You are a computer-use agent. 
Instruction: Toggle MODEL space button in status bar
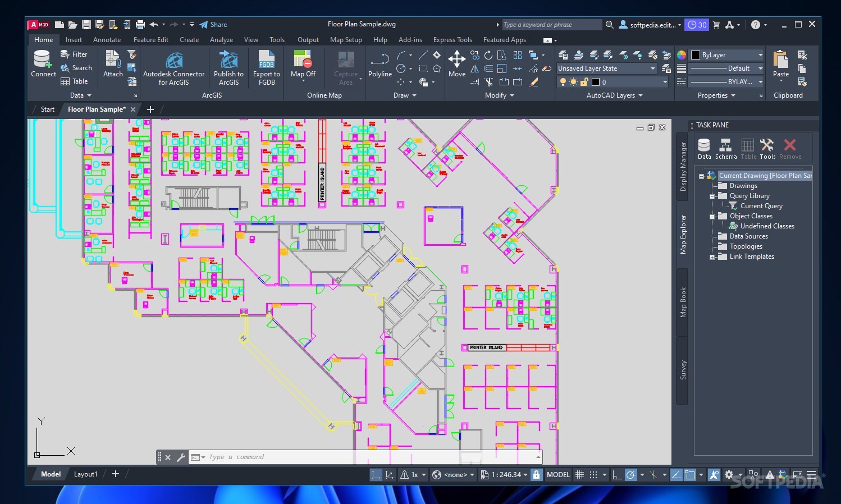pos(558,475)
